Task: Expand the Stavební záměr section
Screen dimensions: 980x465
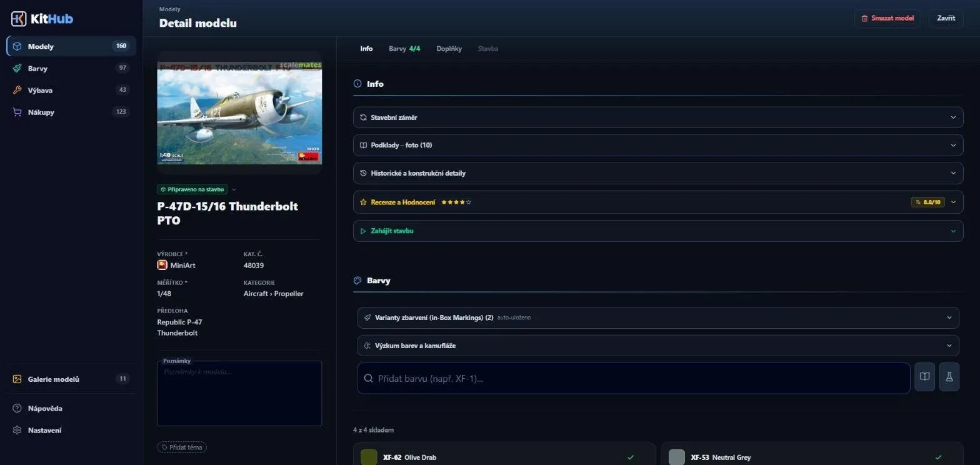Action: tap(658, 117)
